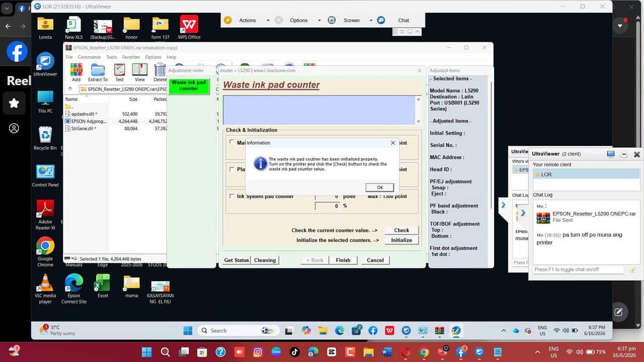This screenshot has height=362, width=644.
Task: Click the Check button
Action: click(x=401, y=230)
